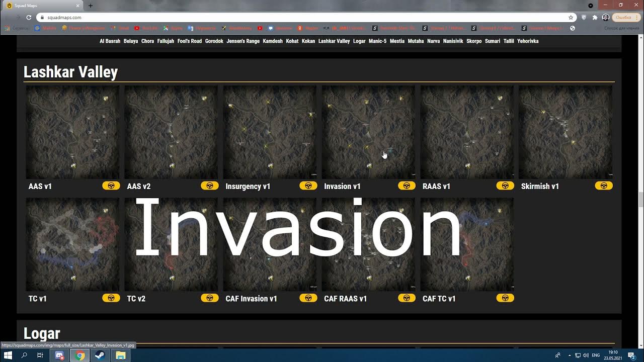
Task: Click the yellow icon next to Skirmish v1
Action: point(603,186)
